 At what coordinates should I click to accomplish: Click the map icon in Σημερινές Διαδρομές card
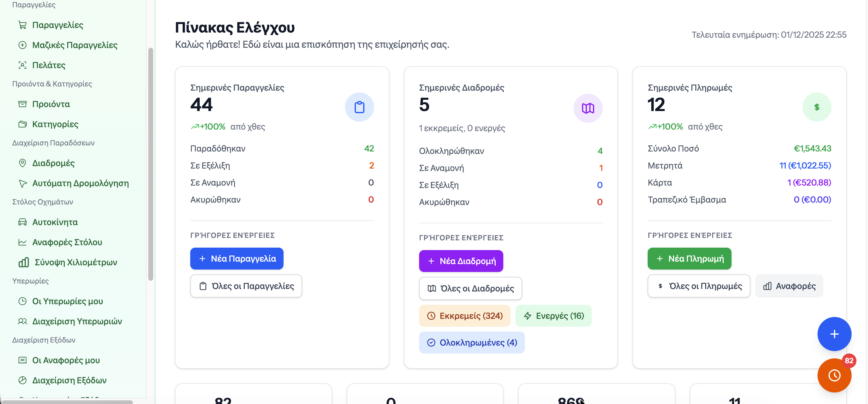588,108
